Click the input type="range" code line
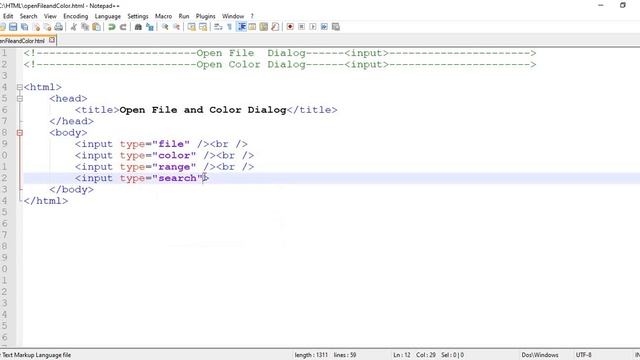This screenshot has height=360, width=640. point(164,167)
